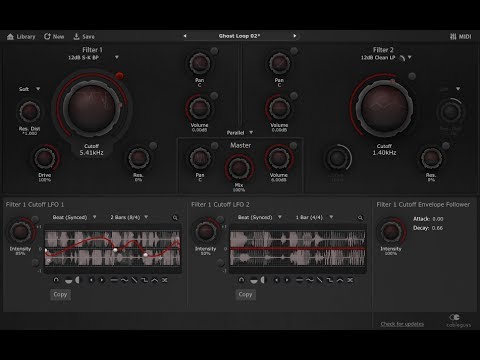Select the Filter 2 Cutoff modulation button
Screen dimensions: 480x360
412,76
